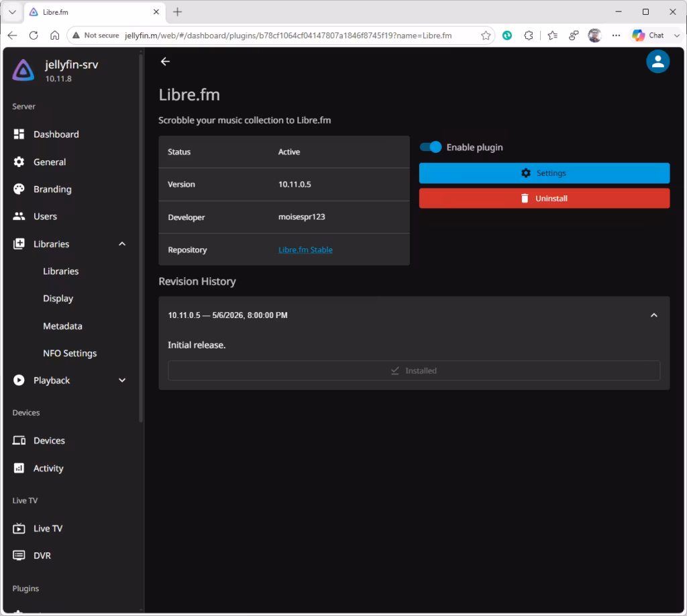This screenshot has height=616, width=687.
Task: Click the Not secure site info badge
Action: 95,36
